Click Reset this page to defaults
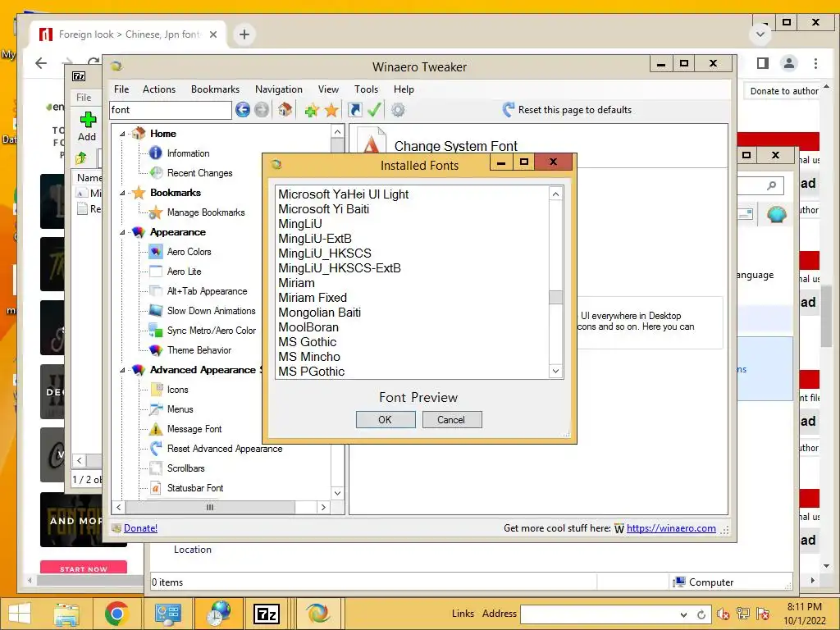The width and height of the screenshot is (840, 630). point(567,110)
